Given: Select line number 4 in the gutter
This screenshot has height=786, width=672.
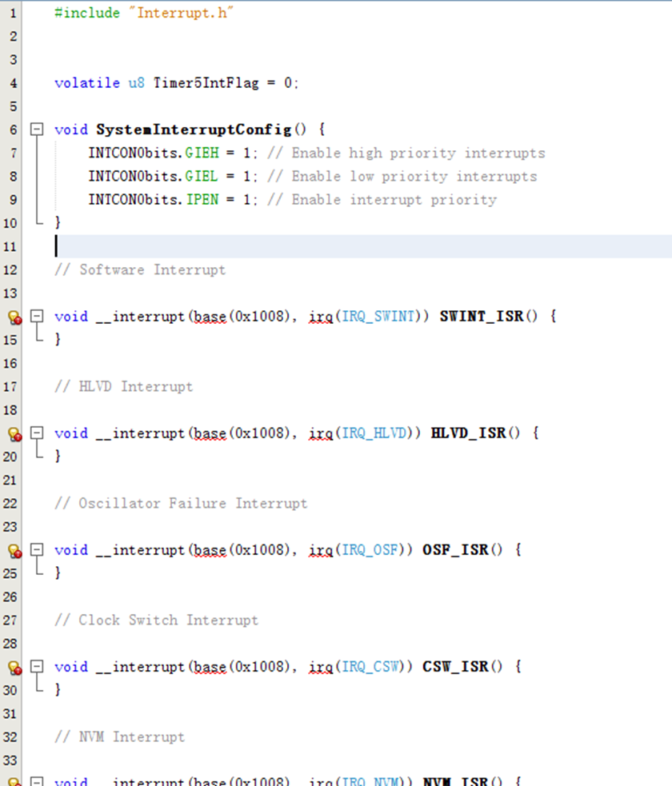Looking at the screenshot, I should point(12,82).
